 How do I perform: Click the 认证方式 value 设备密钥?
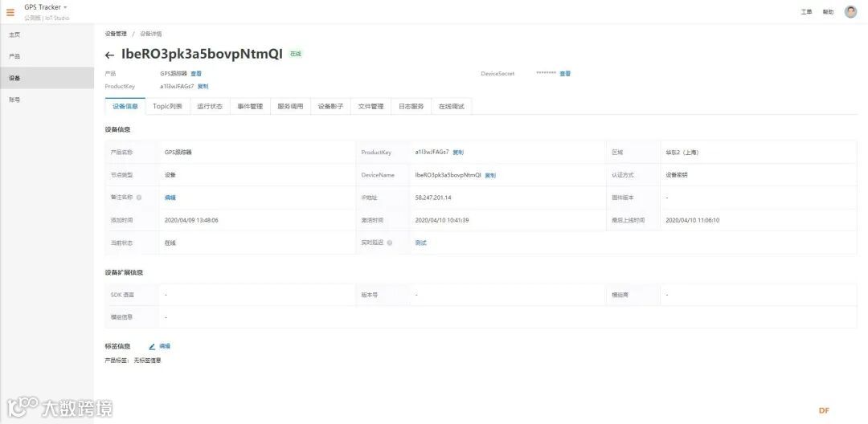pyautogui.click(x=677, y=175)
